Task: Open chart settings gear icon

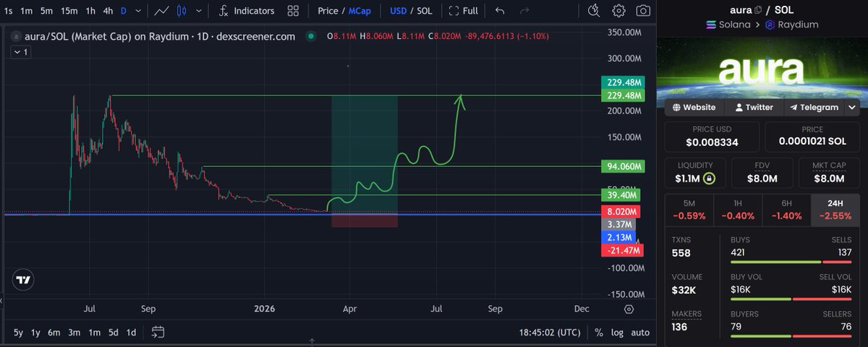Action: point(618,11)
